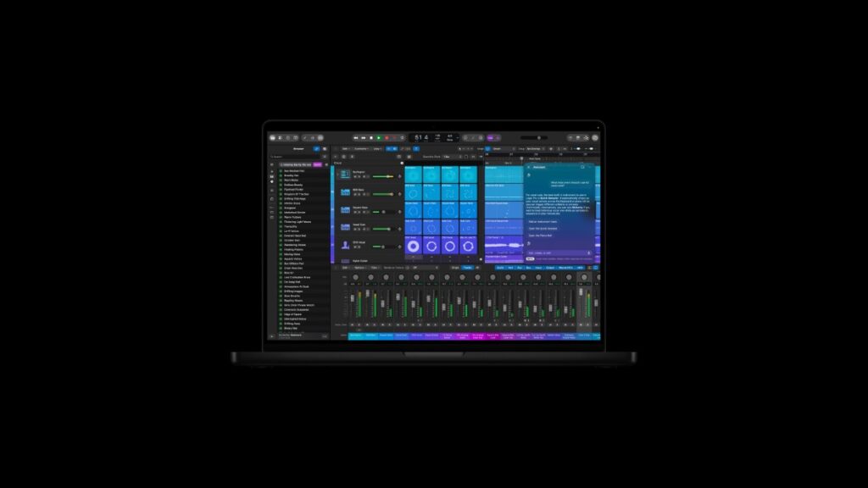Click the 51 4 position display
This screenshot has height=488, width=868.
click(421, 138)
